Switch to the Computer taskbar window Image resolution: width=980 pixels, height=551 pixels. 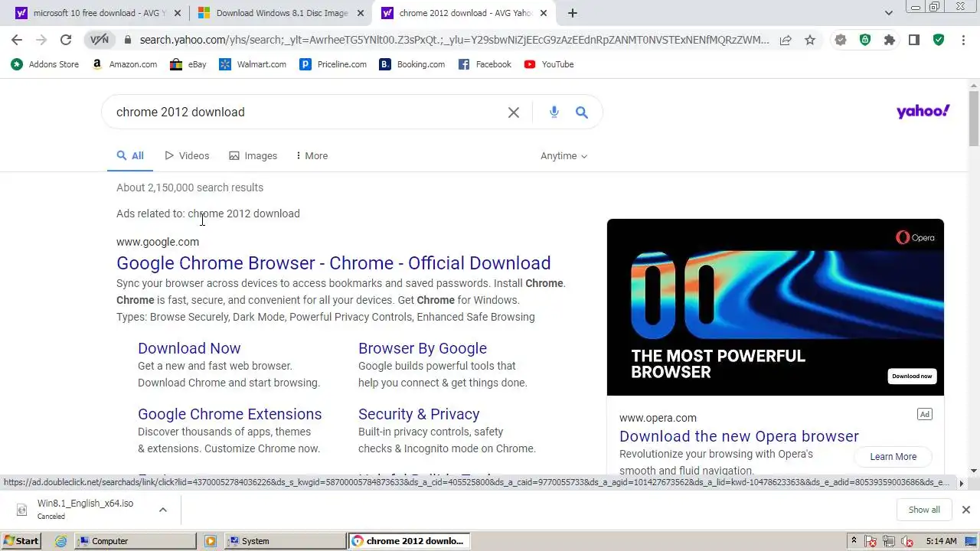click(x=136, y=541)
